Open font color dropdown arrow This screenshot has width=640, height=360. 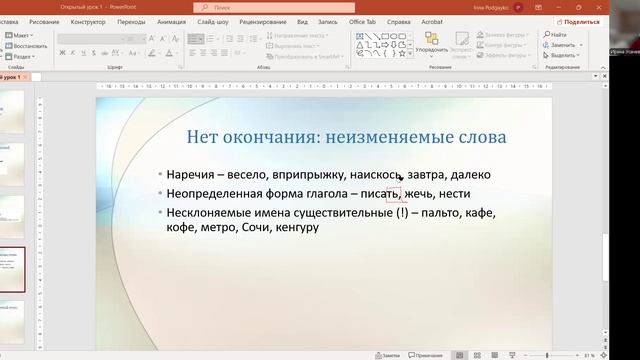(177, 53)
